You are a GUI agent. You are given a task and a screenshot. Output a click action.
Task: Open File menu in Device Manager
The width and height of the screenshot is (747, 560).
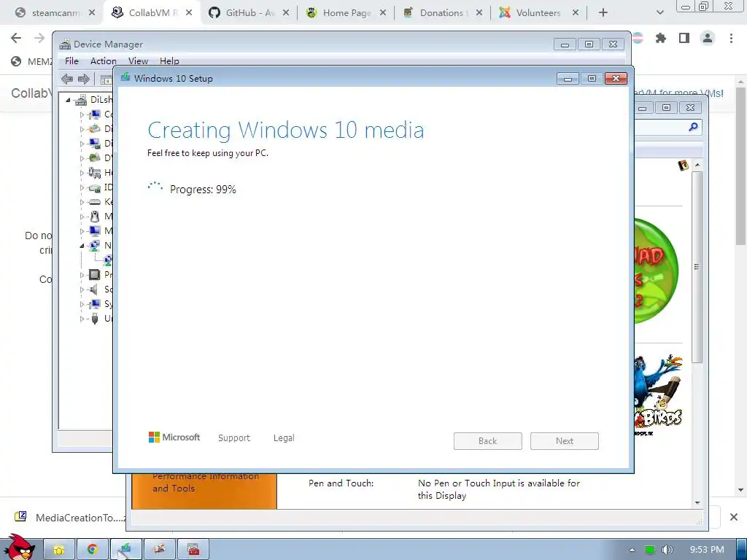pyautogui.click(x=71, y=61)
